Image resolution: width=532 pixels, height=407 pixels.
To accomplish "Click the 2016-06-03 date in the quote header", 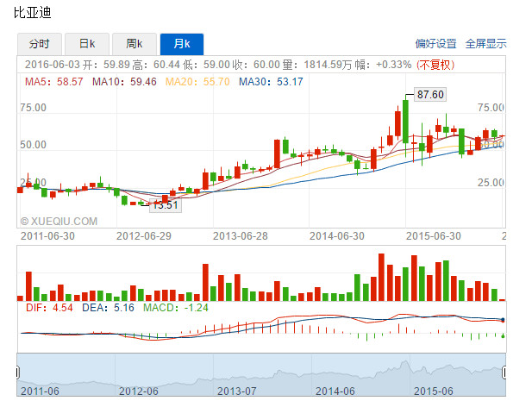I will pyautogui.click(x=53, y=65).
